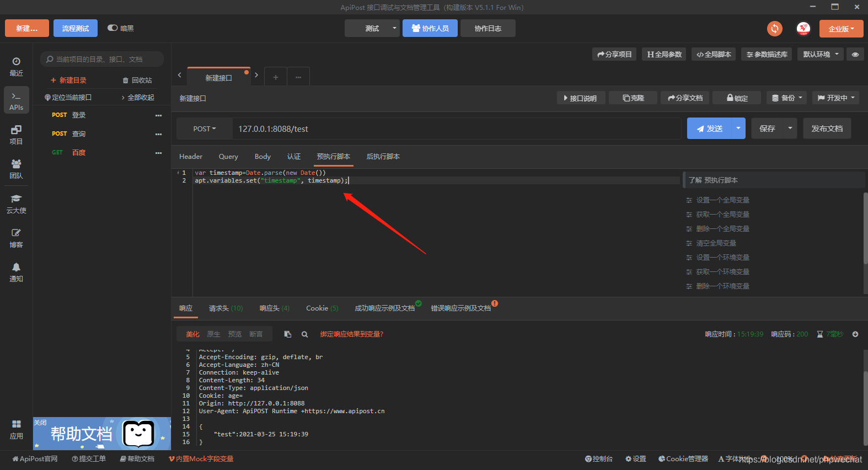Click the request URL input field
868x470 pixels.
point(457,129)
